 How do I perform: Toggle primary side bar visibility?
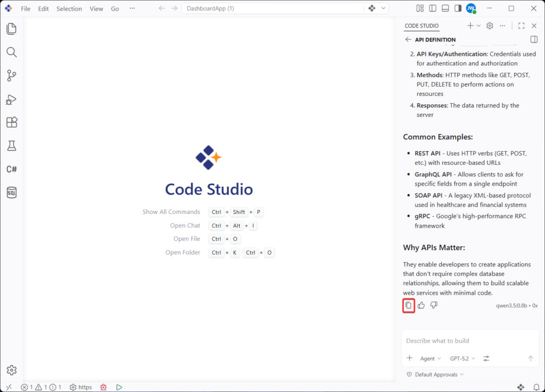coord(433,9)
